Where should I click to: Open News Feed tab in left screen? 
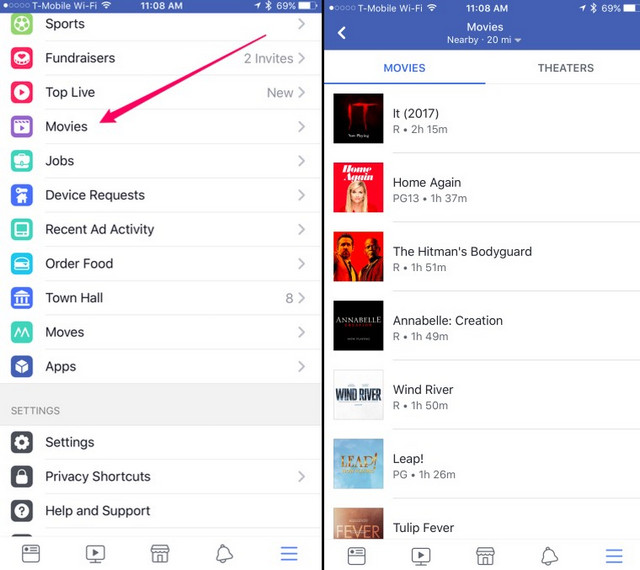pos(31,554)
